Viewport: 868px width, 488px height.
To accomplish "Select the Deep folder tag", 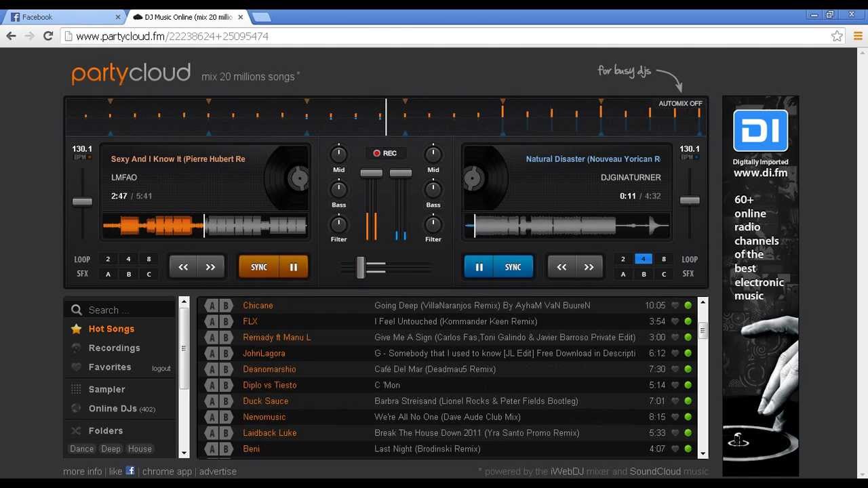I will point(111,449).
